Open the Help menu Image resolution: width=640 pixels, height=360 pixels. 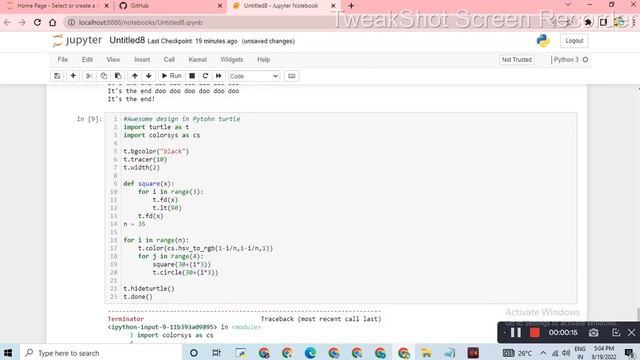pyautogui.click(x=263, y=60)
